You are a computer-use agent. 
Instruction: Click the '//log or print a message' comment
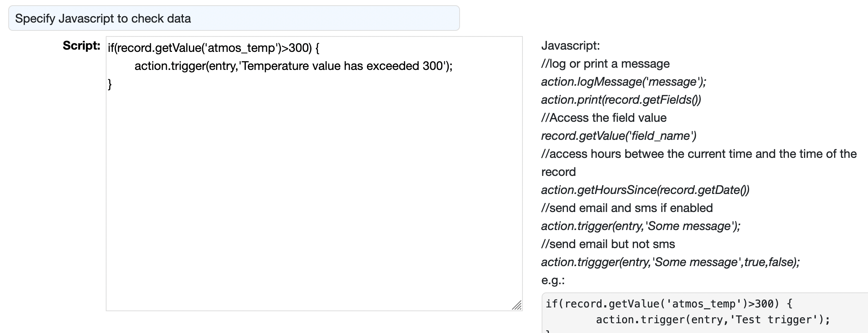point(605,64)
